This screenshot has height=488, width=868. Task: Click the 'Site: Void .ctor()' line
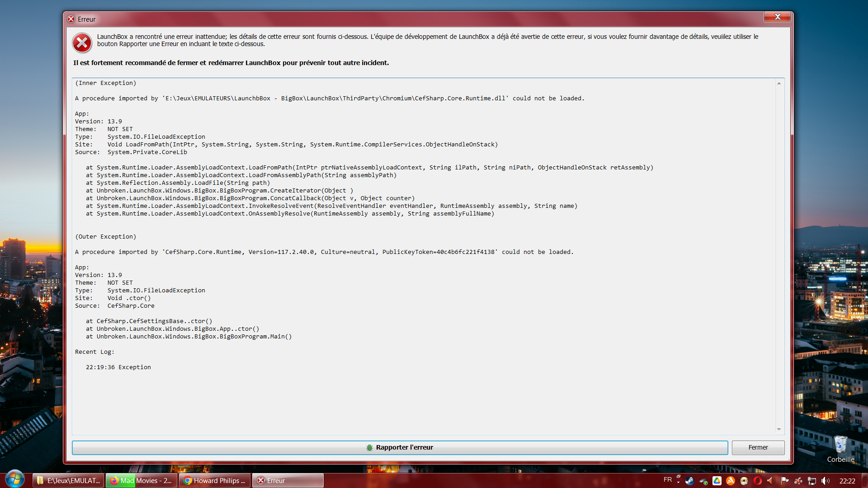tap(113, 298)
